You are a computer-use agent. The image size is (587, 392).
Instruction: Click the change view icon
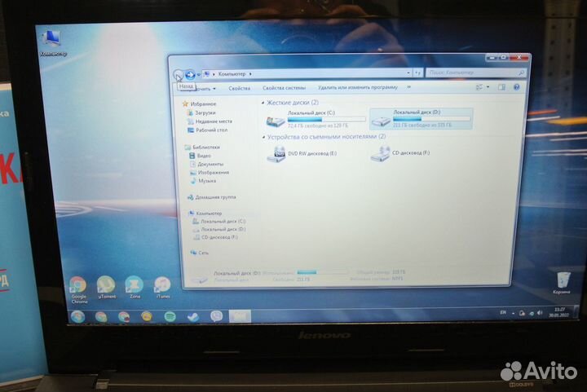point(479,87)
